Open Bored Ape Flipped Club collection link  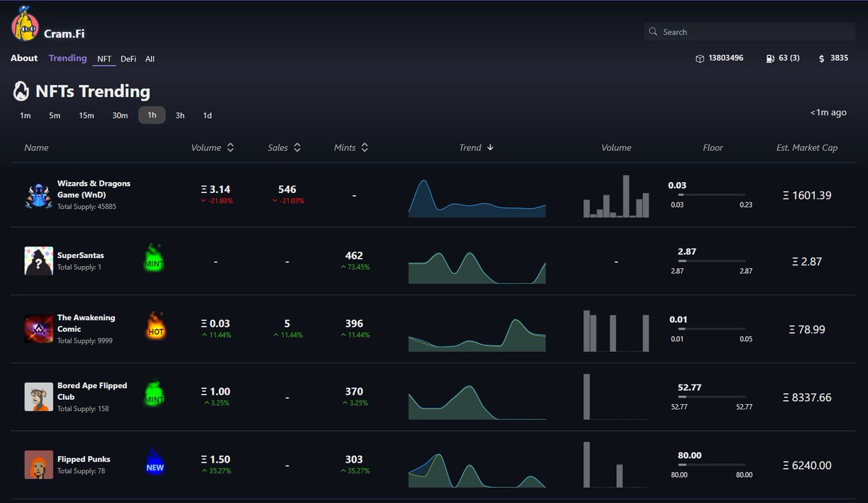[x=92, y=391]
